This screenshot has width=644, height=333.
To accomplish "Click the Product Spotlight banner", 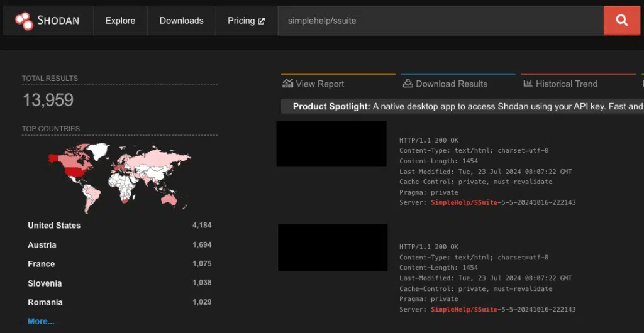I will click(462, 107).
